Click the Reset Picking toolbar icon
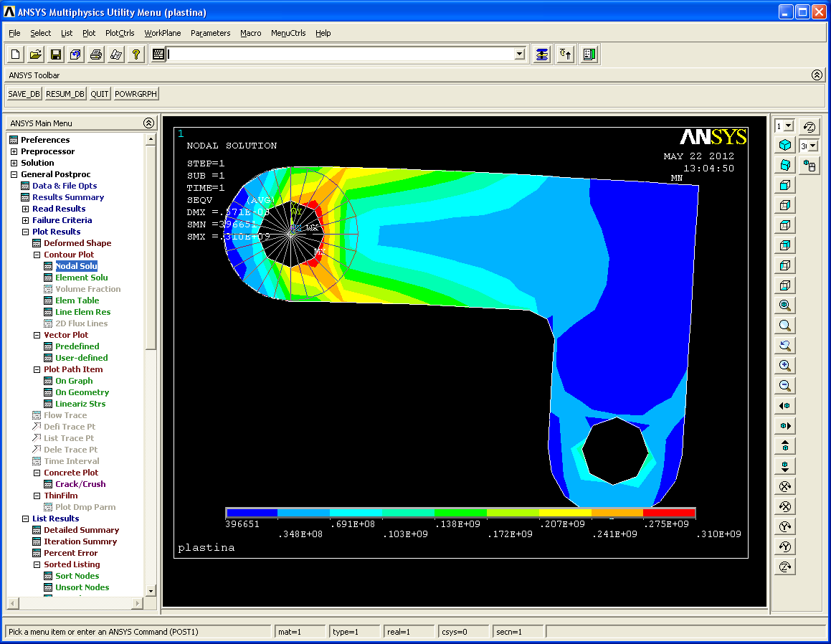Screen dimensions: 831x644 pyautogui.click(x=566, y=54)
